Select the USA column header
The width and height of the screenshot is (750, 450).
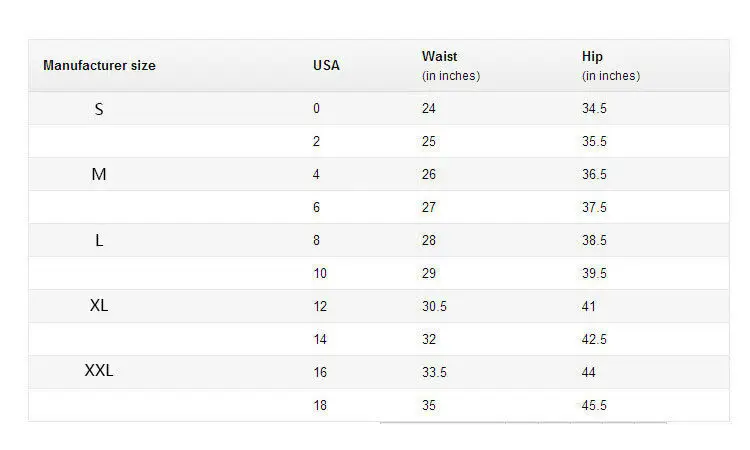(x=326, y=66)
